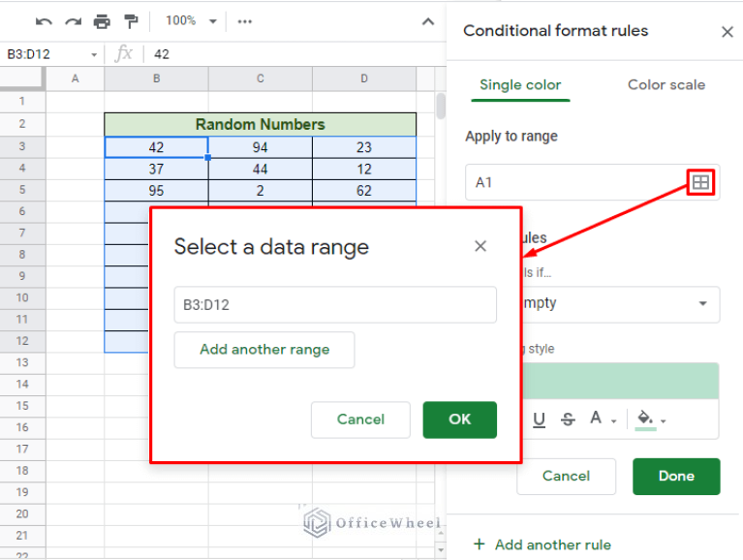Viewport: 743px width, 560px height.
Task: Open the text color A picker
Action: click(603, 419)
